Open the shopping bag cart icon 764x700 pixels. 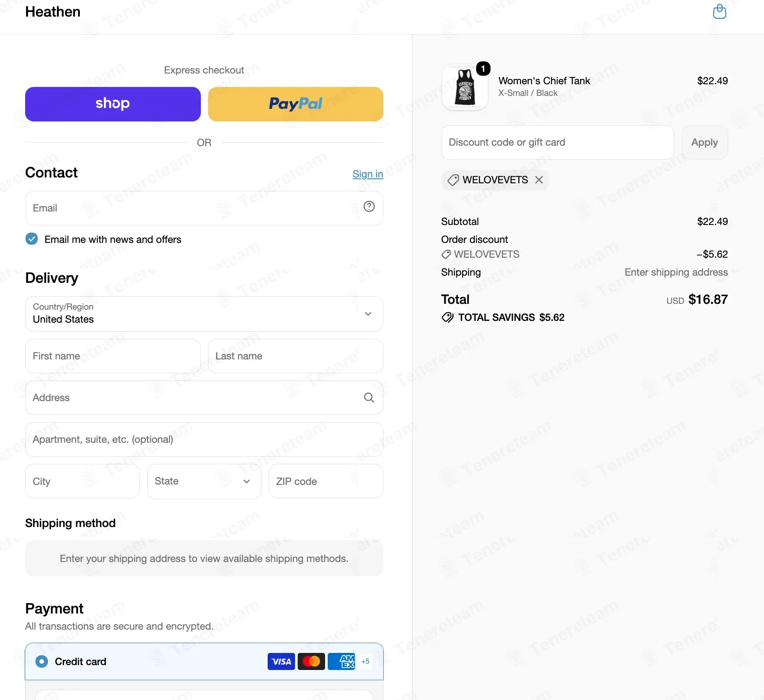[720, 12]
